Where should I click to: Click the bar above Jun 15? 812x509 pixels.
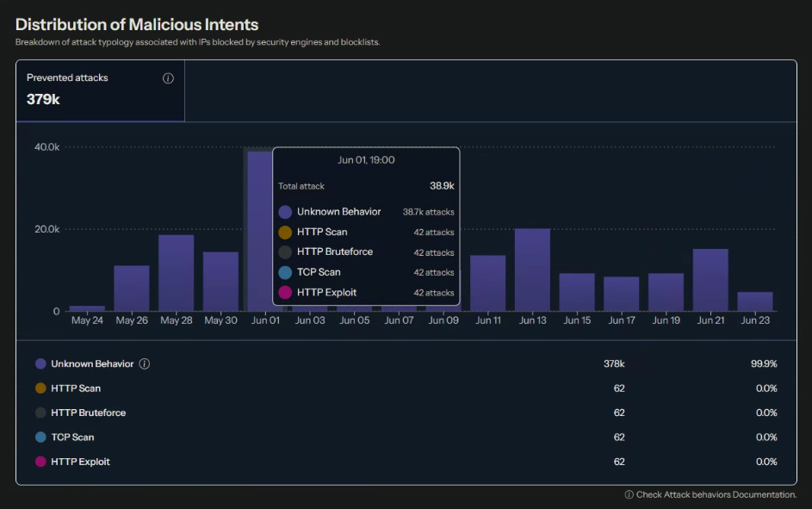tap(577, 292)
